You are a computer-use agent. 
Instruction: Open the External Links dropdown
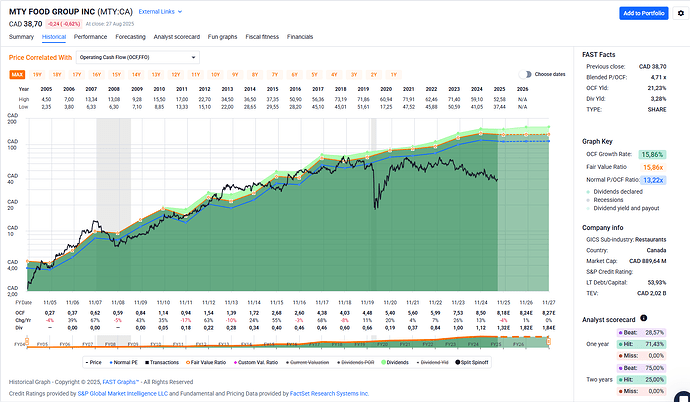coord(160,11)
